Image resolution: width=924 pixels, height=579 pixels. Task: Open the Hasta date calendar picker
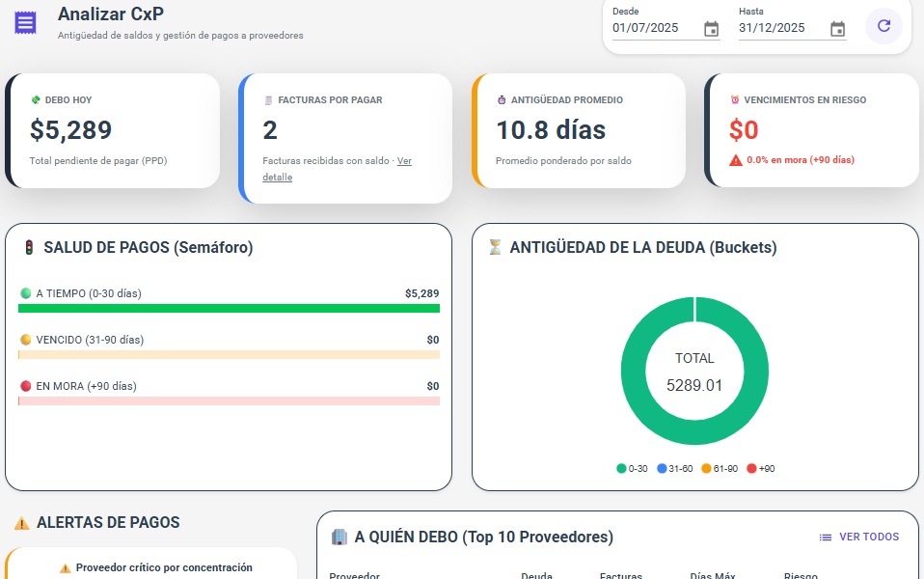pyautogui.click(x=837, y=29)
